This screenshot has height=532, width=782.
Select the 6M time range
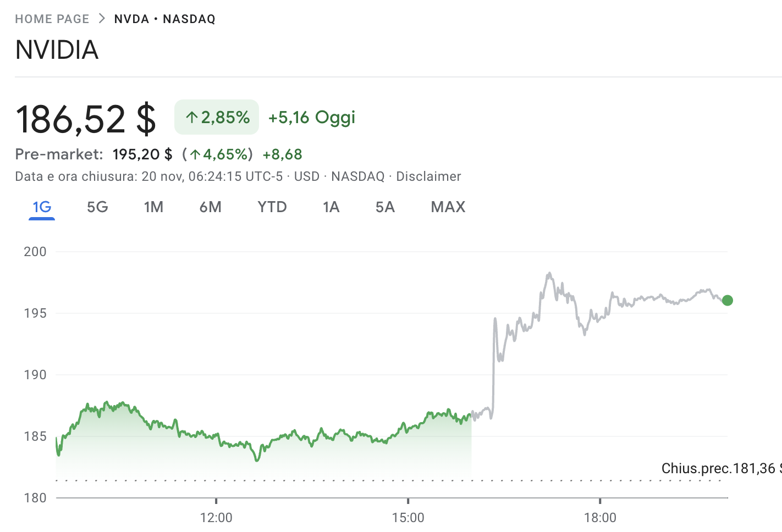[210, 207]
